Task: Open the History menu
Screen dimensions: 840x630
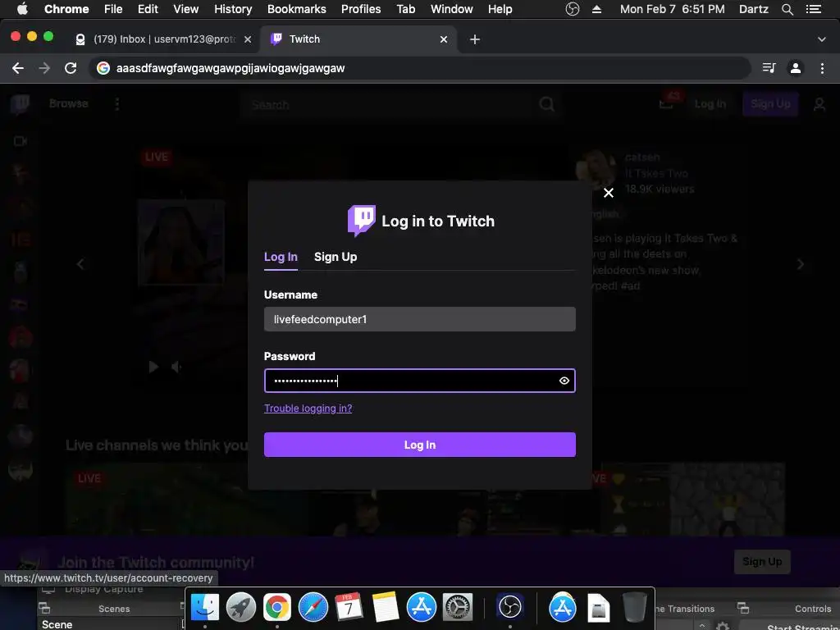Action: click(233, 9)
